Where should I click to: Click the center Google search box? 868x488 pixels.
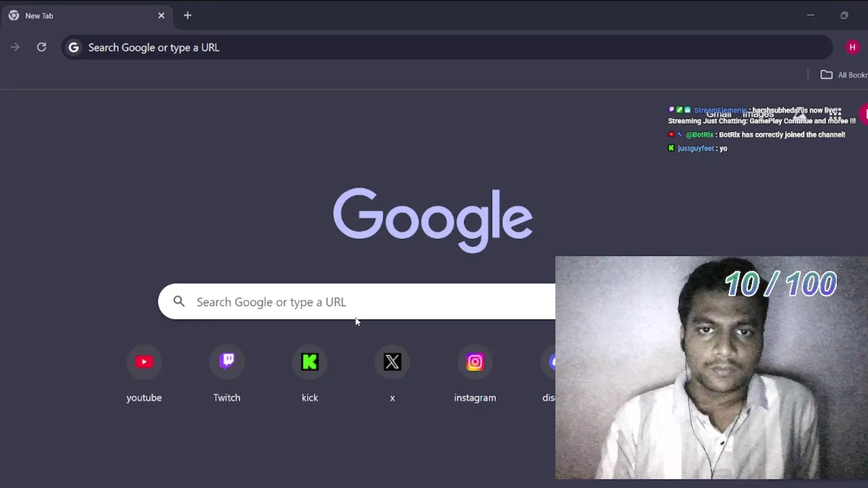357,302
